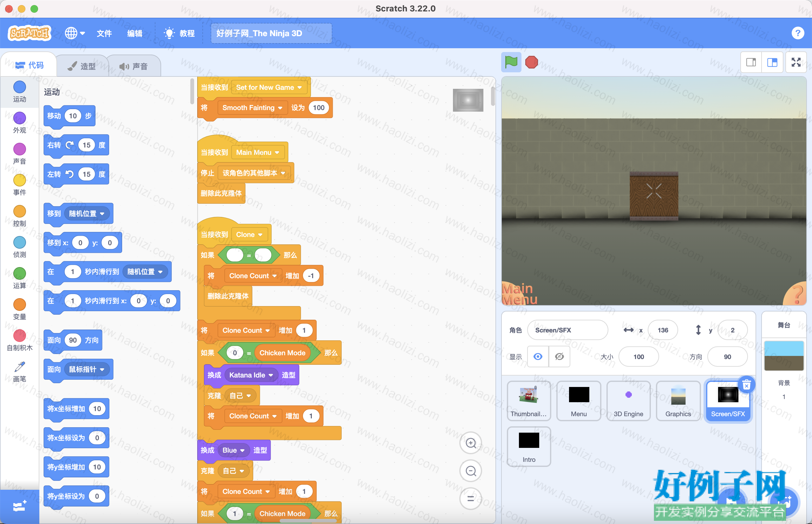Viewport: 812px width, 524px height.
Task: Switch to large stage layout
Action: [x=772, y=62]
